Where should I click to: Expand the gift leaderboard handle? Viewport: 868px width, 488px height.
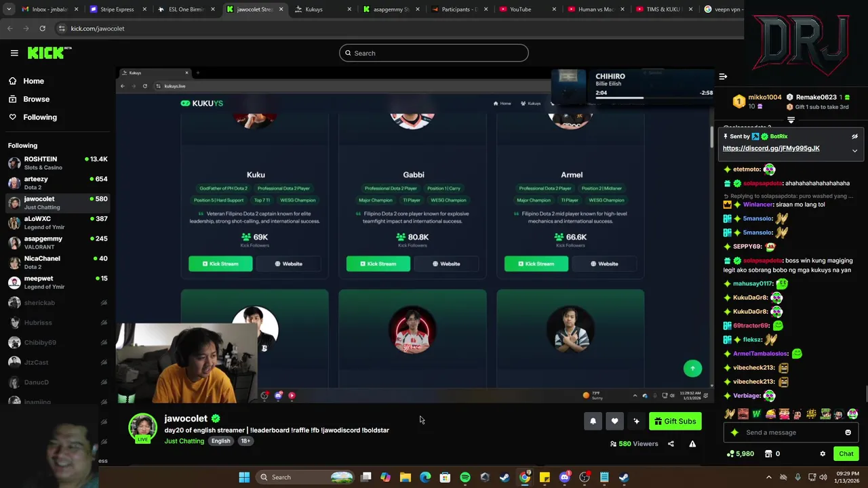[x=791, y=120]
